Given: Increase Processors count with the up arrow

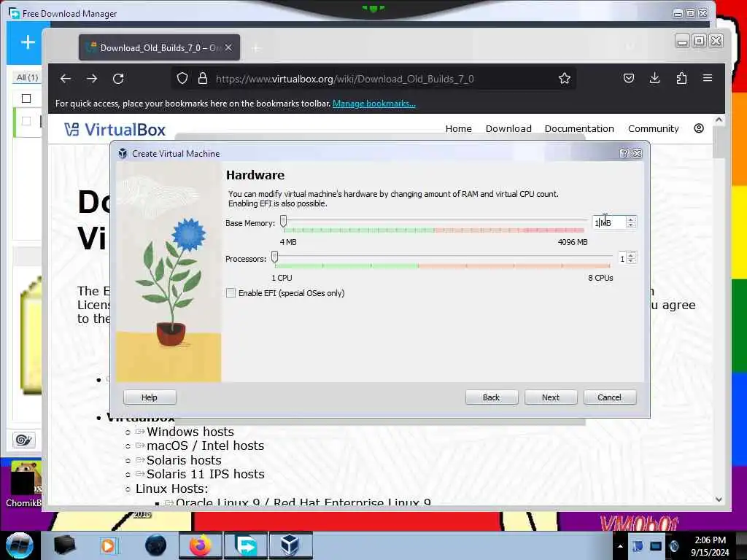Looking at the screenshot, I should pos(631,255).
